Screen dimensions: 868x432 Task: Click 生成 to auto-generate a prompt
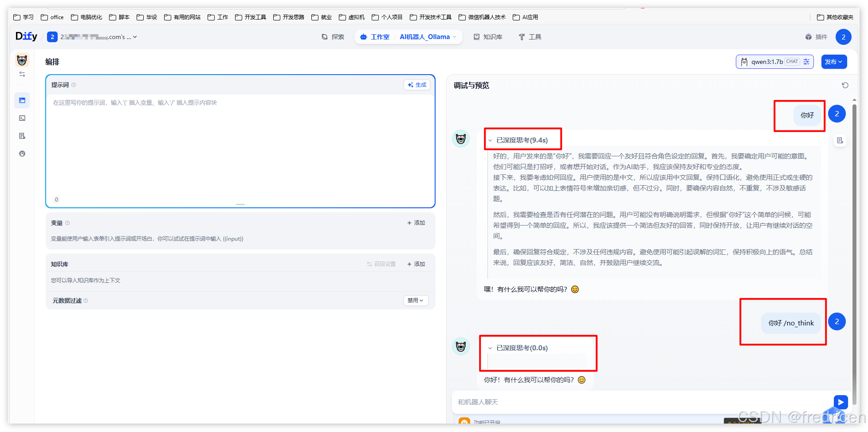416,84
